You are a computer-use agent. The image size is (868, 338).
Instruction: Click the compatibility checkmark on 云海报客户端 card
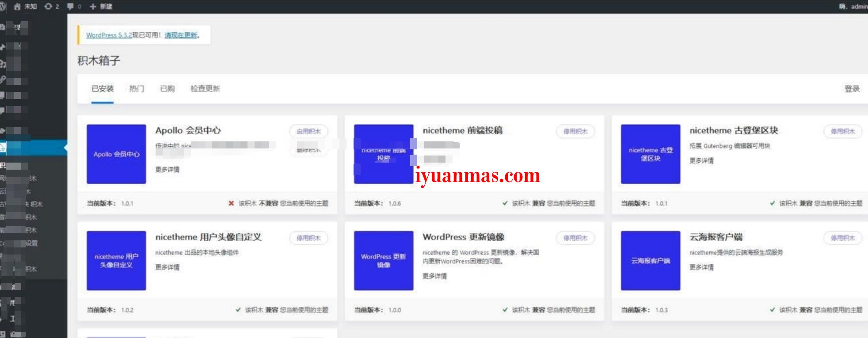coord(773,310)
